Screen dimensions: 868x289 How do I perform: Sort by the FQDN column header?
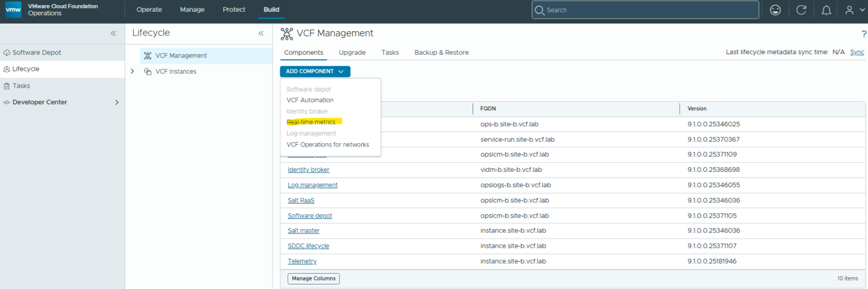tap(488, 109)
